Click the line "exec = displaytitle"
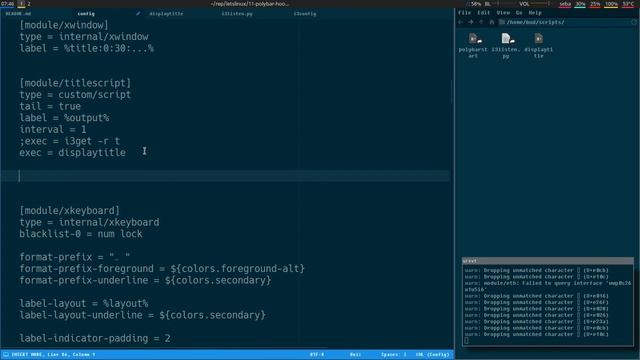Screen dimensions: 640x360 [x=72, y=153]
